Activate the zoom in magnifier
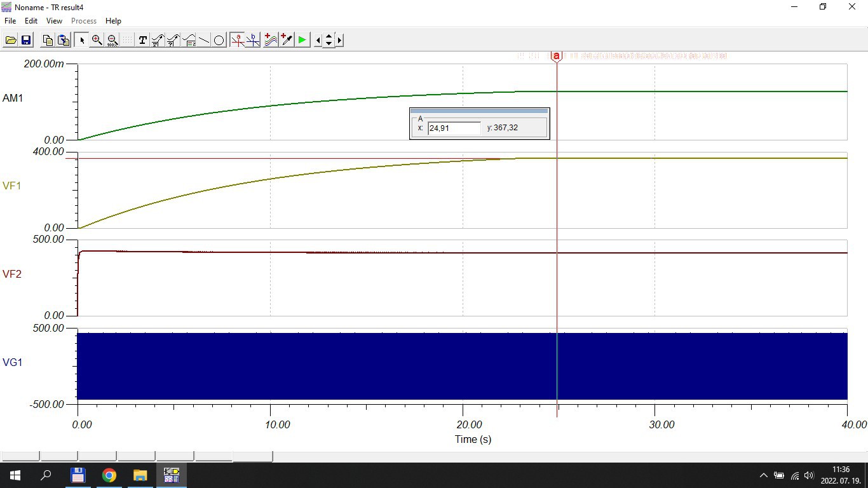The width and height of the screenshot is (868, 488). click(97, 40)
